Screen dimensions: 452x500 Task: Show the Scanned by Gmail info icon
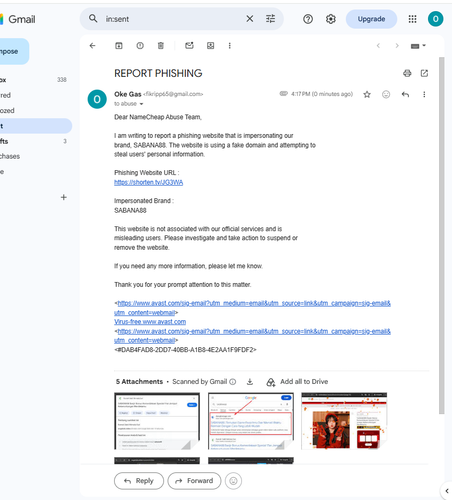coord(233,382)
